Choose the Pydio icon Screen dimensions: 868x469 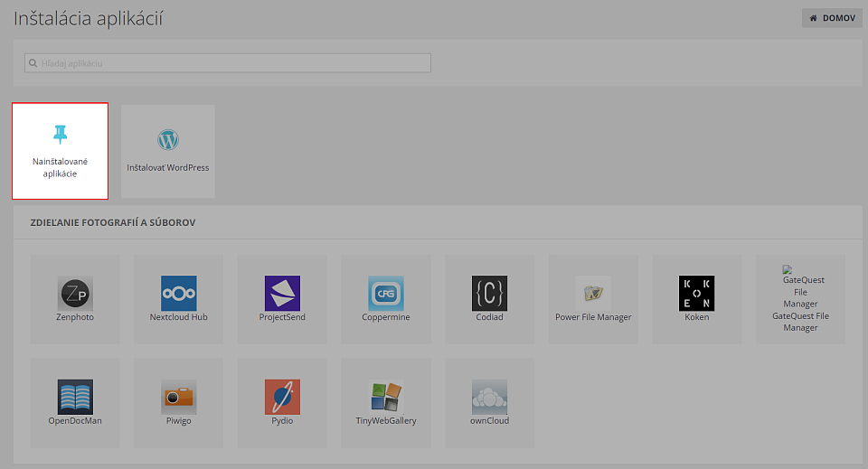pyautogui.click(x=282, y=397)
